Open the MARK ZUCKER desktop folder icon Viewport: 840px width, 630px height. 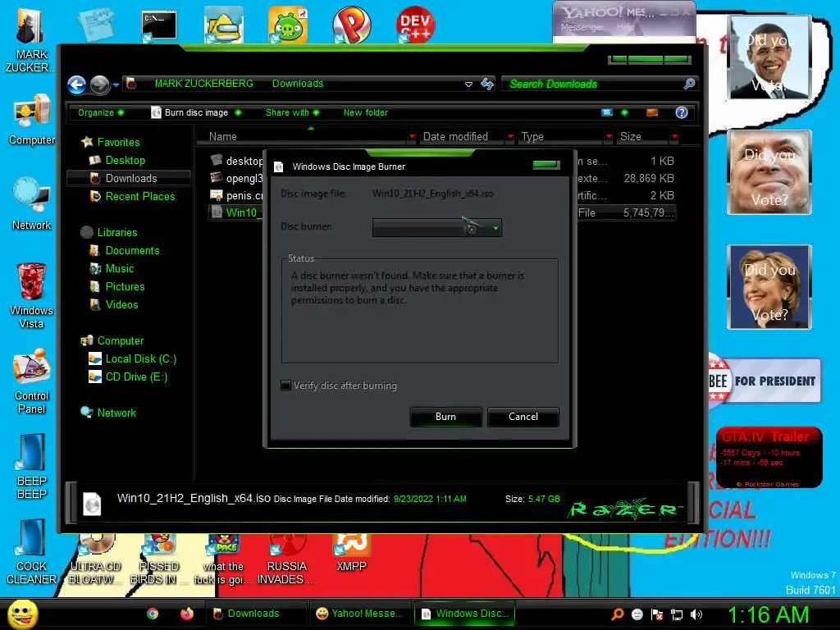pos(30,40)
